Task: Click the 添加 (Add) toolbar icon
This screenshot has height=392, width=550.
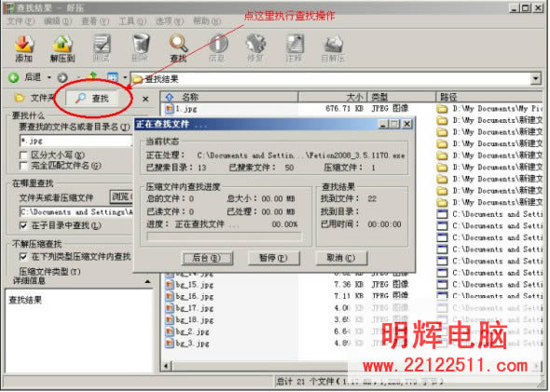Action: click(24, 48)
